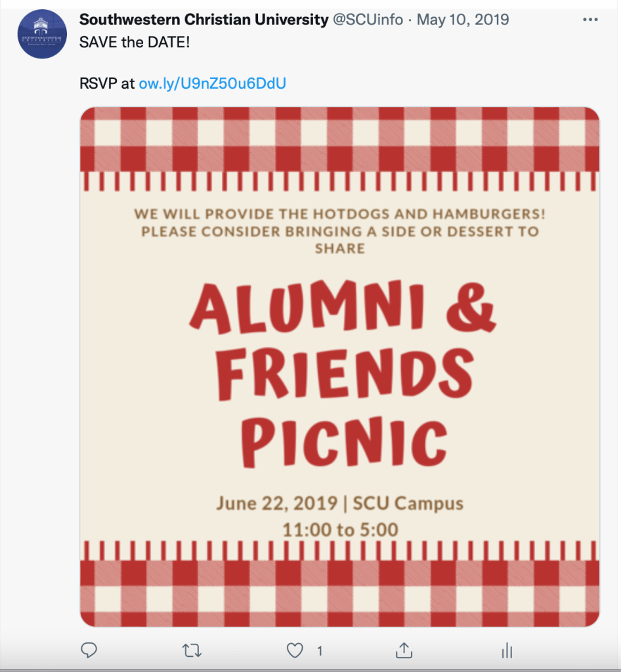View tweet analytics bar chart icon

507,650
